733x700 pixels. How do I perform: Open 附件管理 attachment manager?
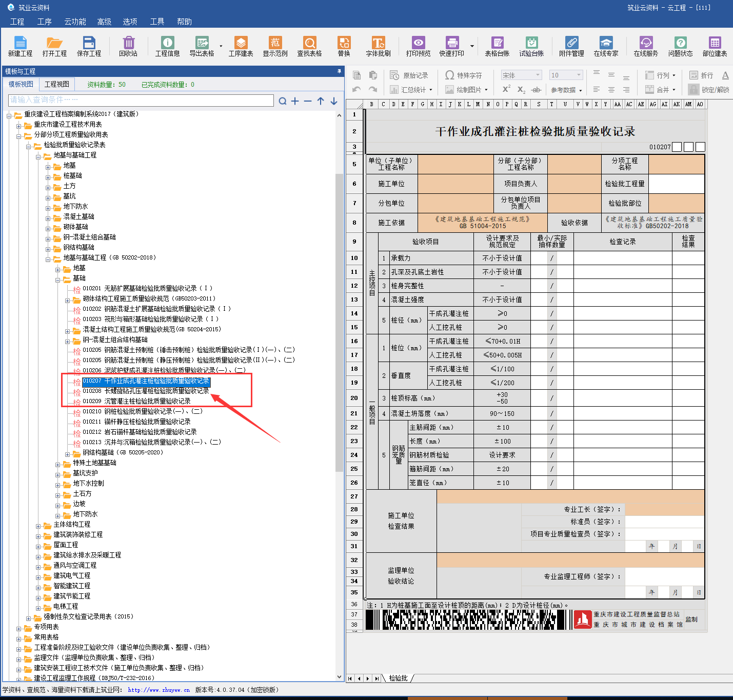(x=571, y=46)
